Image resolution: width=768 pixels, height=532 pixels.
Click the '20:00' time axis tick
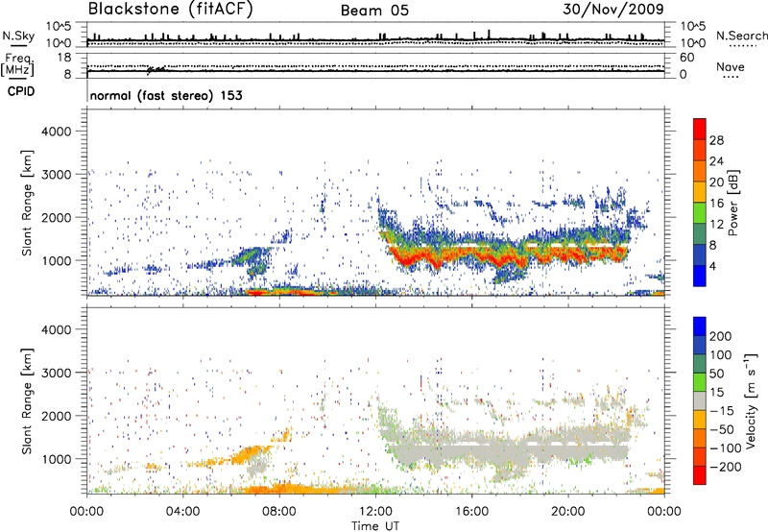coord(568,512)
